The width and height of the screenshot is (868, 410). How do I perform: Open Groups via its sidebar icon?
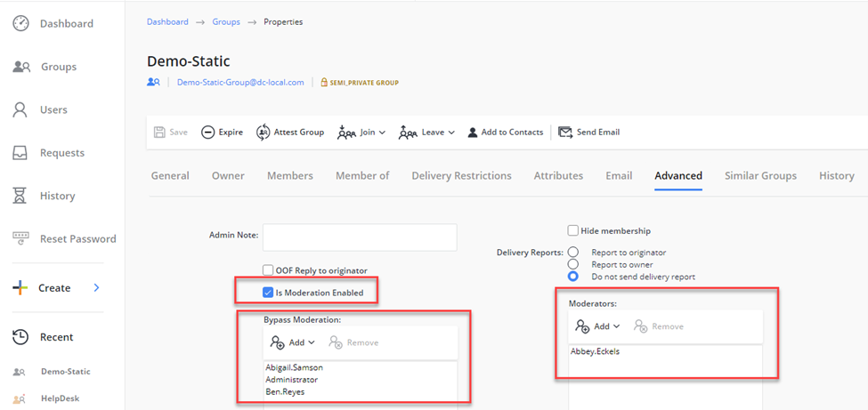21,67
